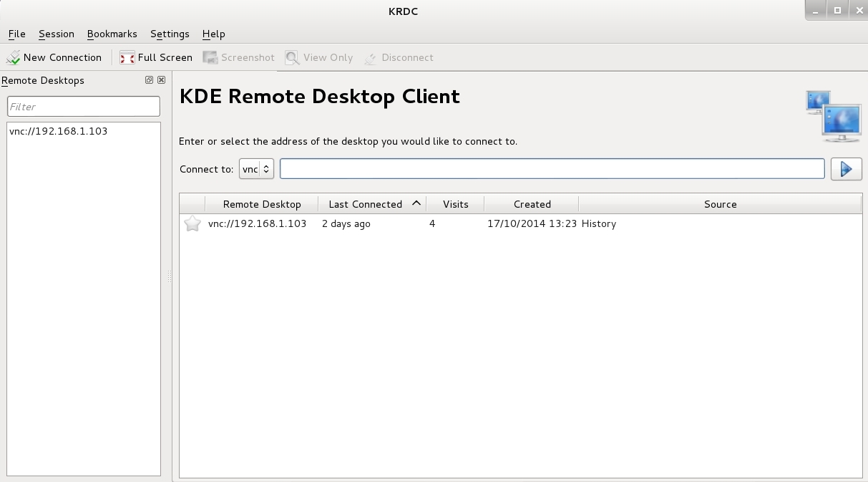Sort by Visits column header
The height and width of the screenshot is (482, 868).
[x=455, y=204]
